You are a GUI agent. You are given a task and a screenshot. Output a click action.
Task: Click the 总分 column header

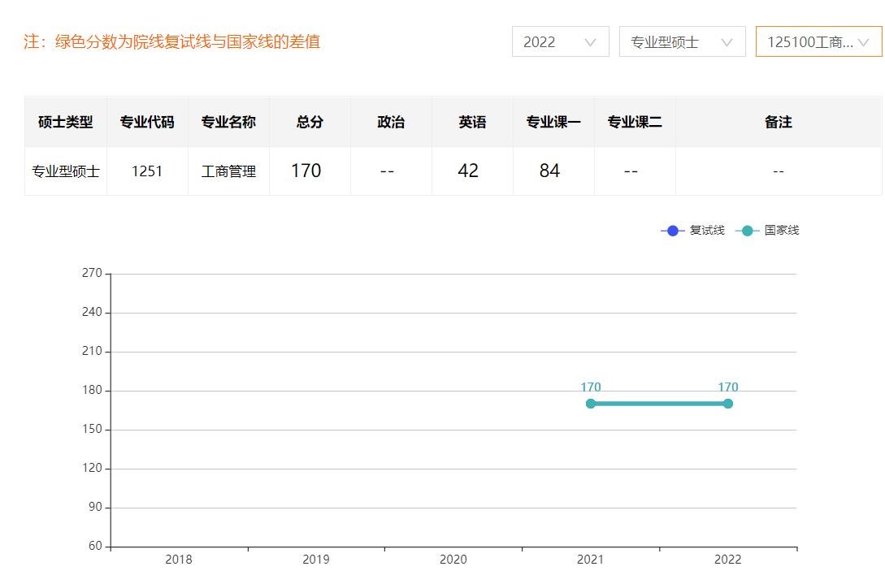point(310,122)
